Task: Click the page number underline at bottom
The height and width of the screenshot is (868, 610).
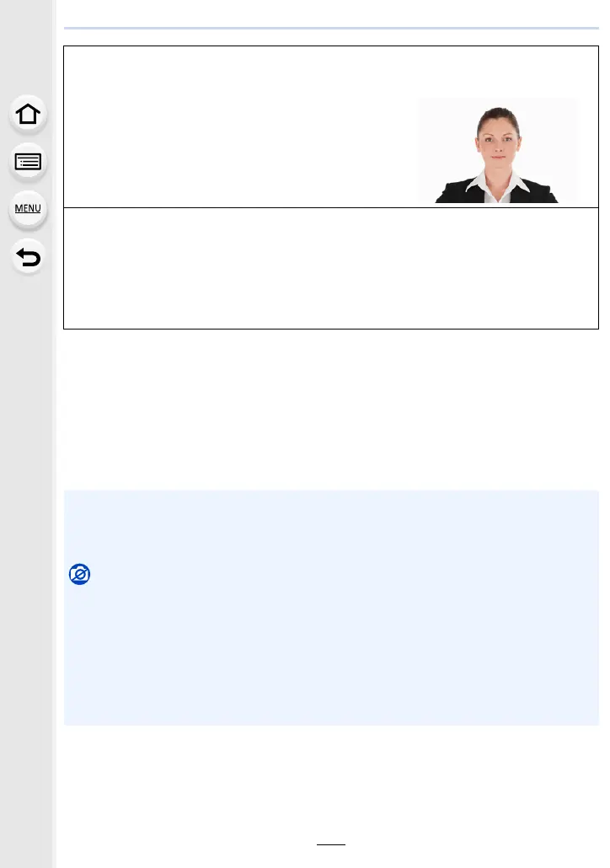Action: pos(331,844)
